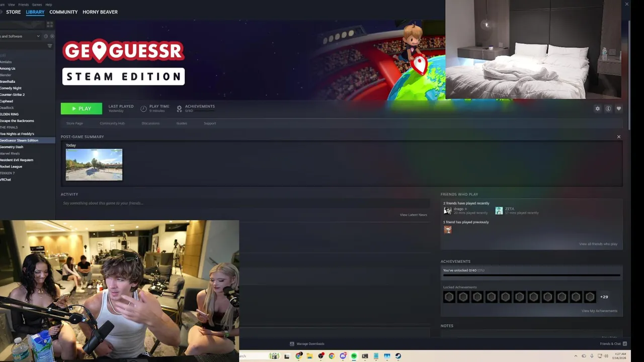644x362 pixels.
Task: Open Spotify icon in the taskbar
Action: tap(354, 356)
